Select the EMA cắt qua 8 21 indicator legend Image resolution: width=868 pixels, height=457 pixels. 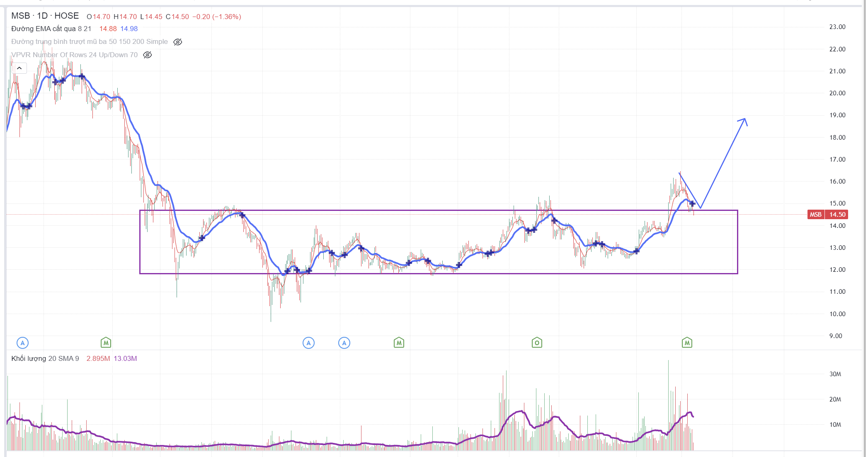tap(51, 29)
